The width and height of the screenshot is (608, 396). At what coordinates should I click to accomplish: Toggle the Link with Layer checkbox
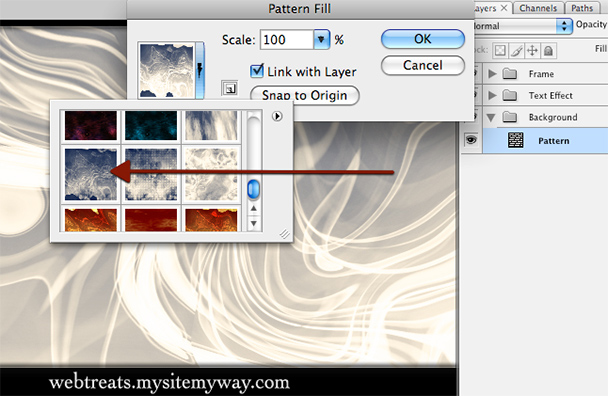tap(257, 71)
